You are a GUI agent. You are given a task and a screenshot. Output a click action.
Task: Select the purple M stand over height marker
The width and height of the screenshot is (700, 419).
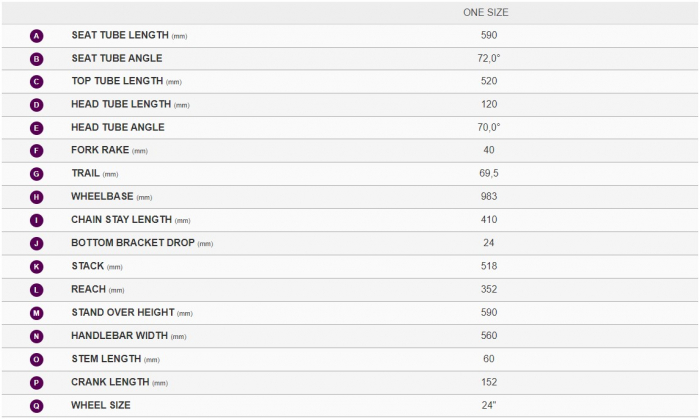(x=37, y=313)
